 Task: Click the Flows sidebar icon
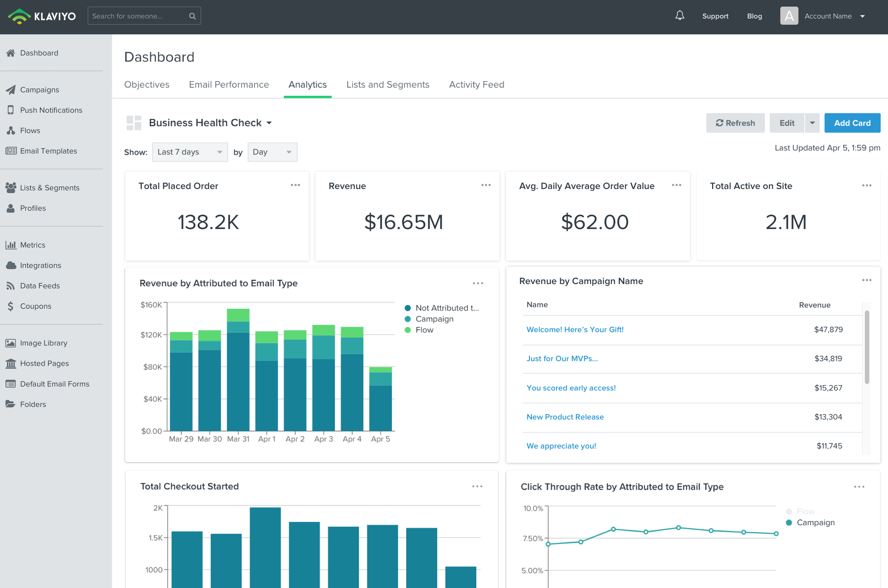click(x=11, y=131)
